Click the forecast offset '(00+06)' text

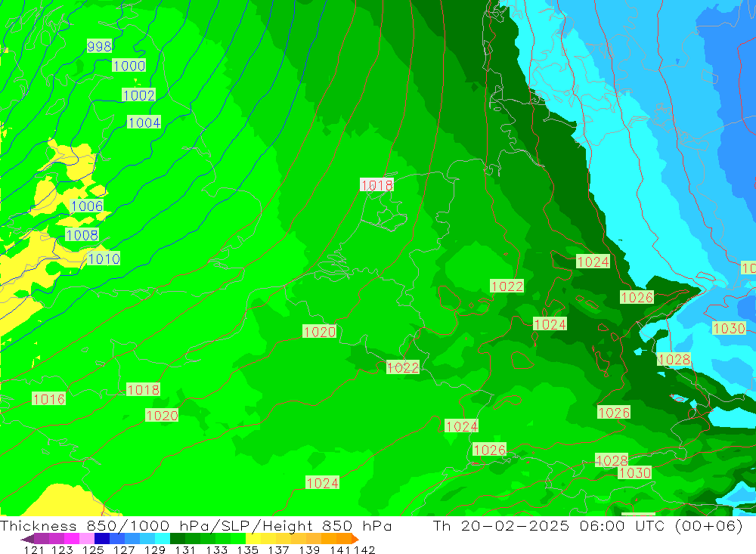coord(709,525)
